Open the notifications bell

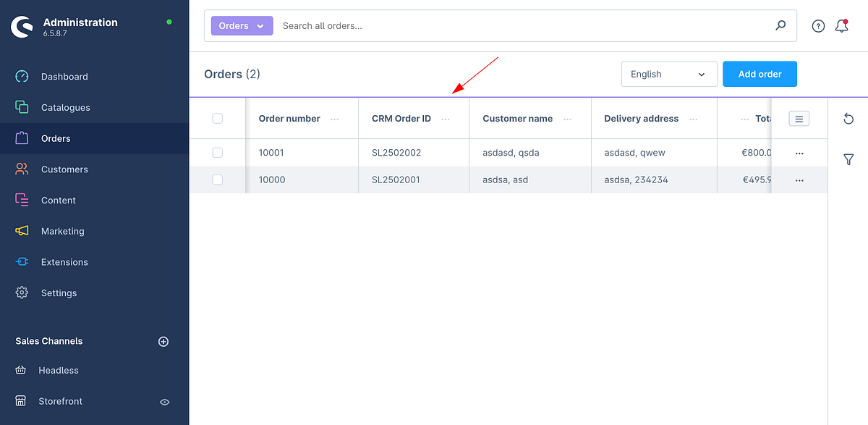[841, 25]
